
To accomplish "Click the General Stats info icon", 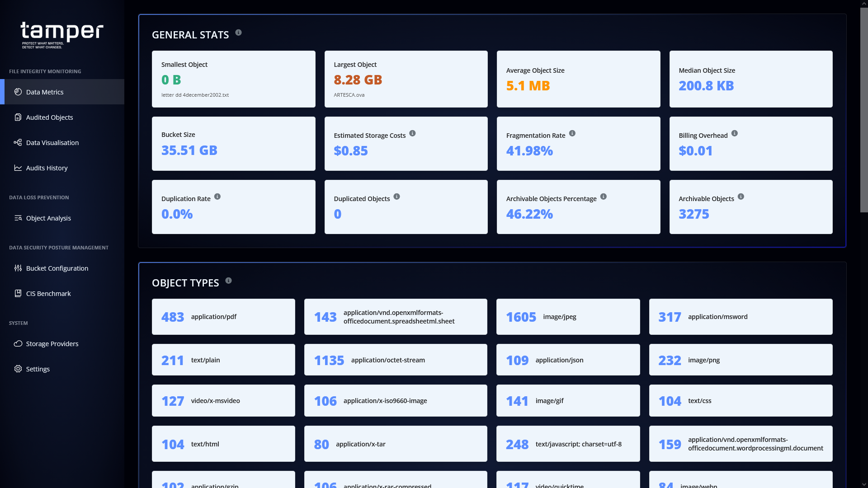I will click(238, 33).
